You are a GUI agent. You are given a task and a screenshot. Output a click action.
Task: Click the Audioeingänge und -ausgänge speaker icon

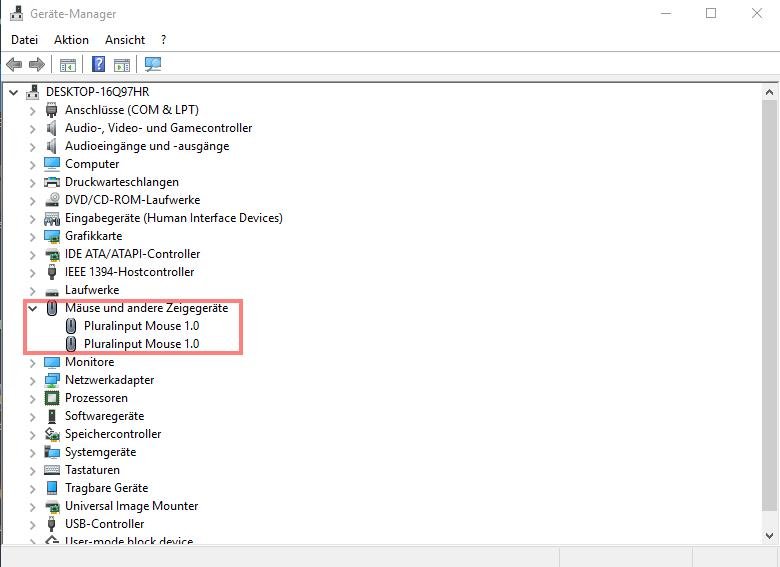click(52, 146)
